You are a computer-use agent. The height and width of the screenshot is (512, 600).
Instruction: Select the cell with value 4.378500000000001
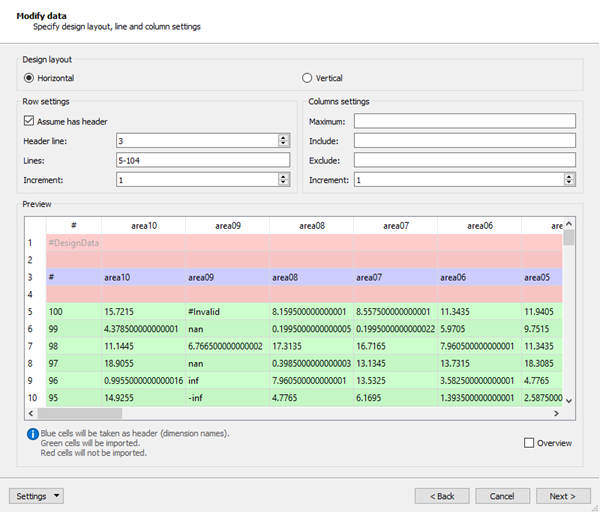click(x=144, y=329)
